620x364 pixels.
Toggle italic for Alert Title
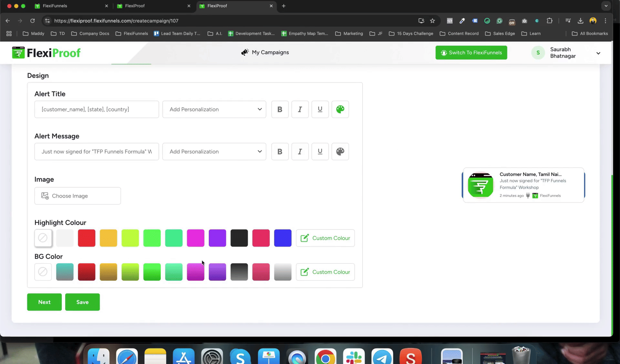300,109
